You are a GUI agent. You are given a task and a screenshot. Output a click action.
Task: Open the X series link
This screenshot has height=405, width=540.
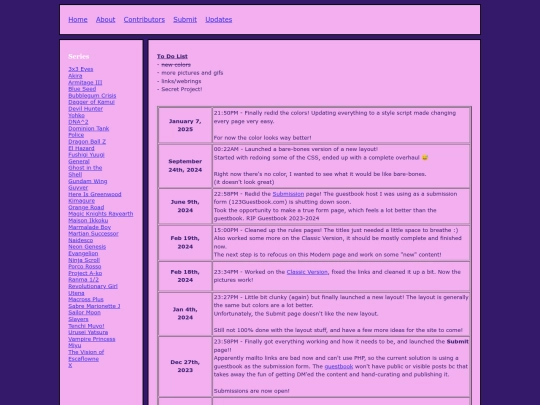[x=70, y=365]
